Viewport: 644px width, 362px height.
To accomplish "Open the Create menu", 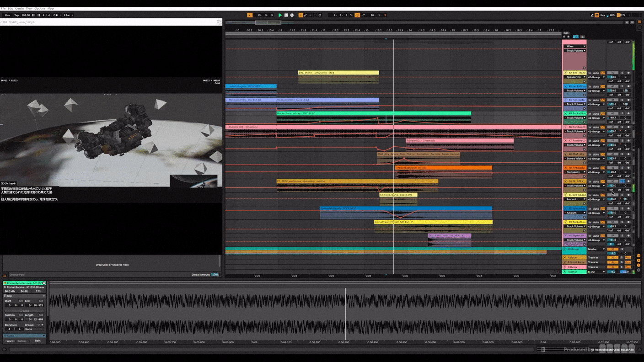I will point(19,8).
